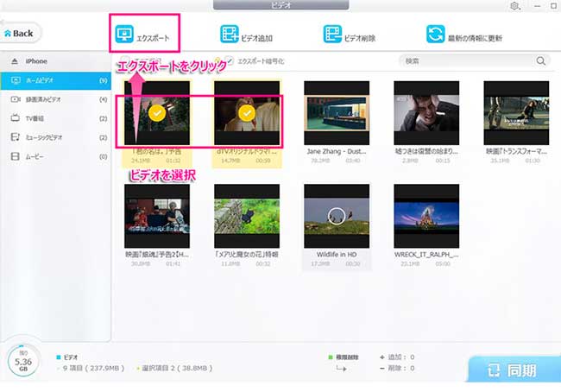This screenshot has width=561, height=392.
Task: Click the 同期 sync button
Action: click(514, 370)
